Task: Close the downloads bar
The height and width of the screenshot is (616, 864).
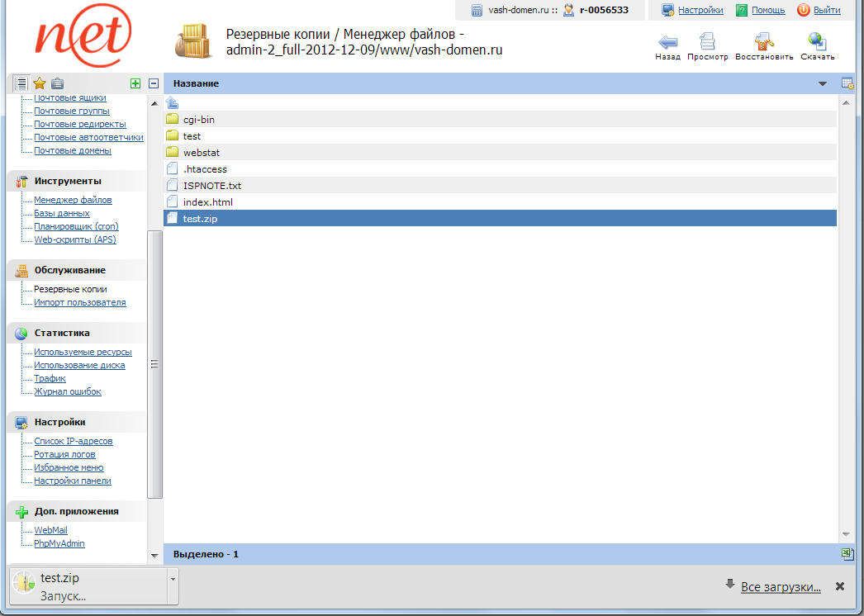Action: pyautogui.click(x=840, y=586)
